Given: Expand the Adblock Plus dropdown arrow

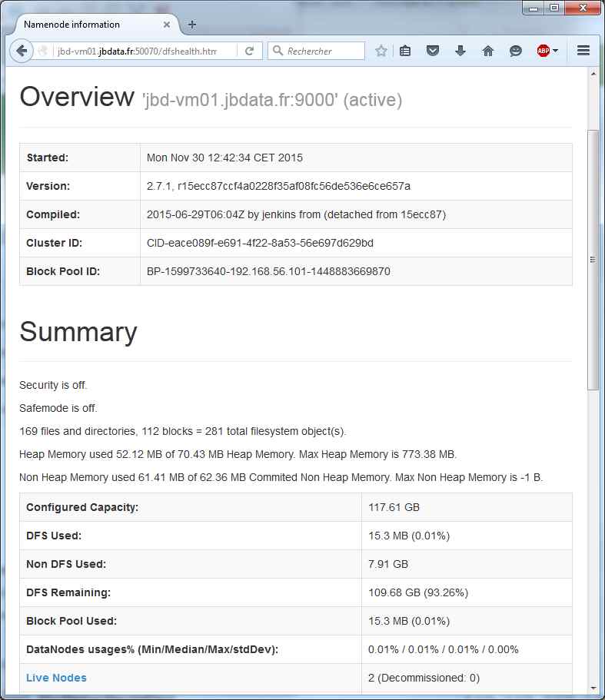Looking at the screenshot, I should tap(555, 51).
